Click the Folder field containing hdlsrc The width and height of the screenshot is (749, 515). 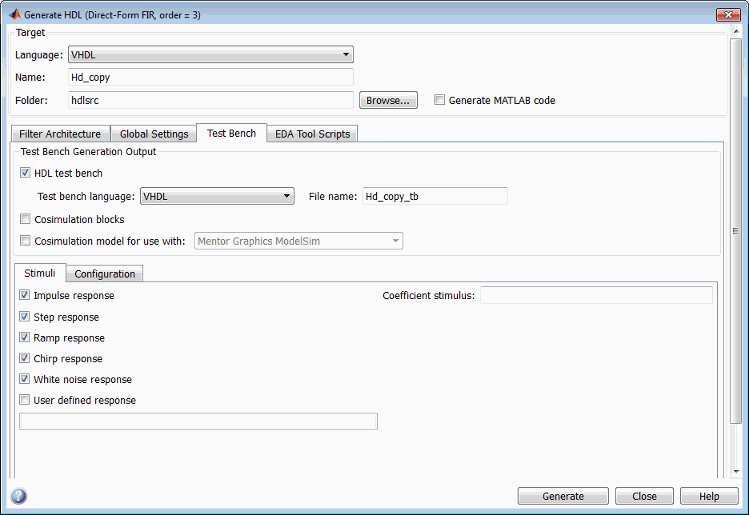pyautogui.click(x=211, y=100)
